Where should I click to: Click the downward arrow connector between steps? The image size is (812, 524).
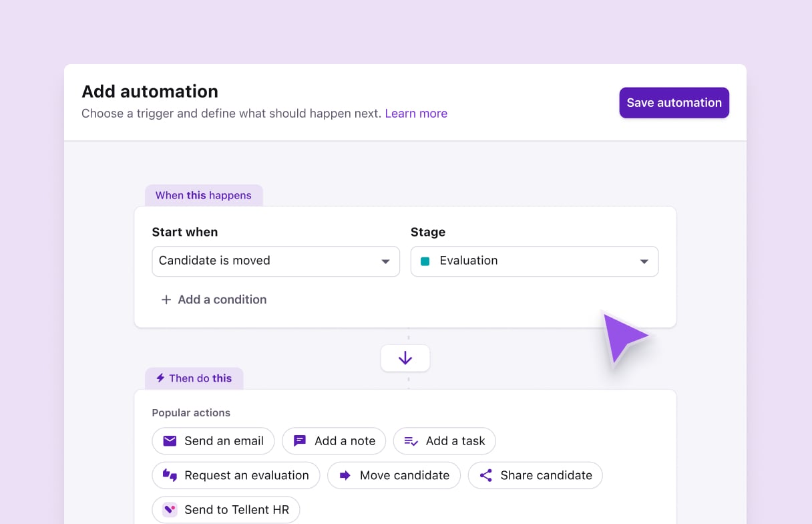point(405,358)
